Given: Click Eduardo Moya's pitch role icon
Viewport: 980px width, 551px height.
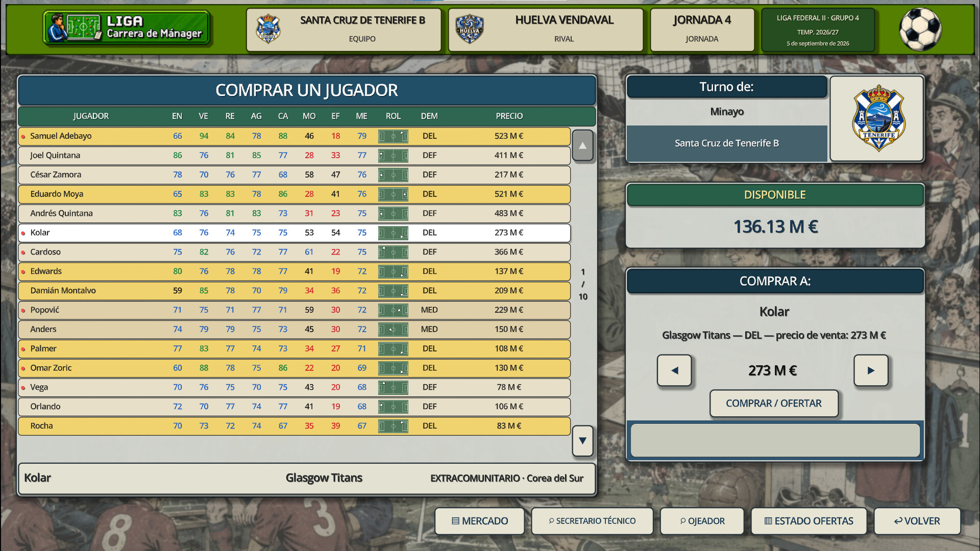Looking at the screenshot, I should (x=393, y=194).
